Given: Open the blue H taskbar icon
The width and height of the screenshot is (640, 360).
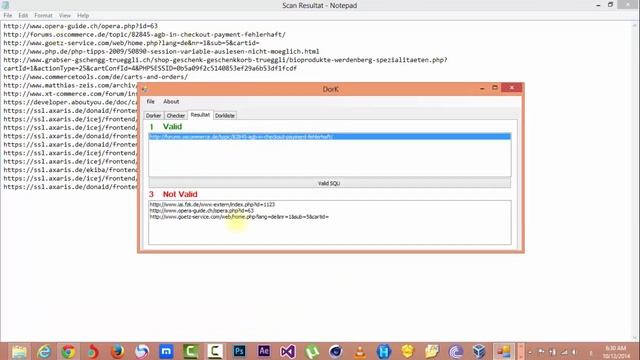Looking at the screenshot, I should pos(384,351).
